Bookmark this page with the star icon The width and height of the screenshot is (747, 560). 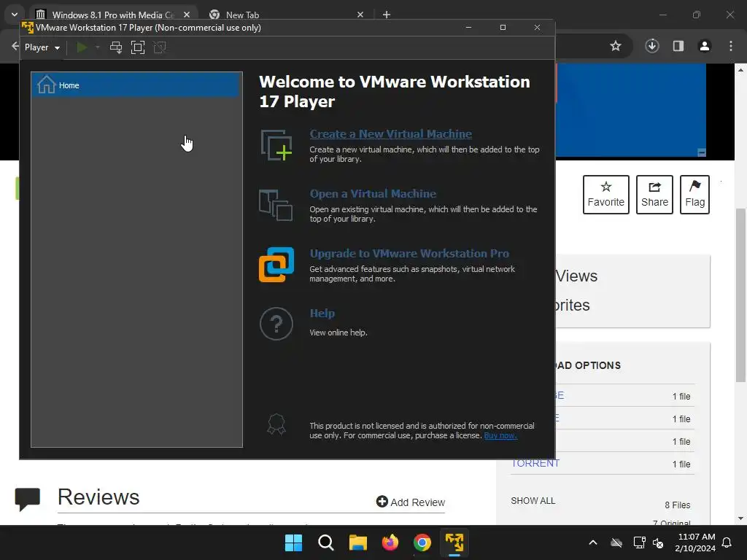pyautogui.click(x=616, y=46)
